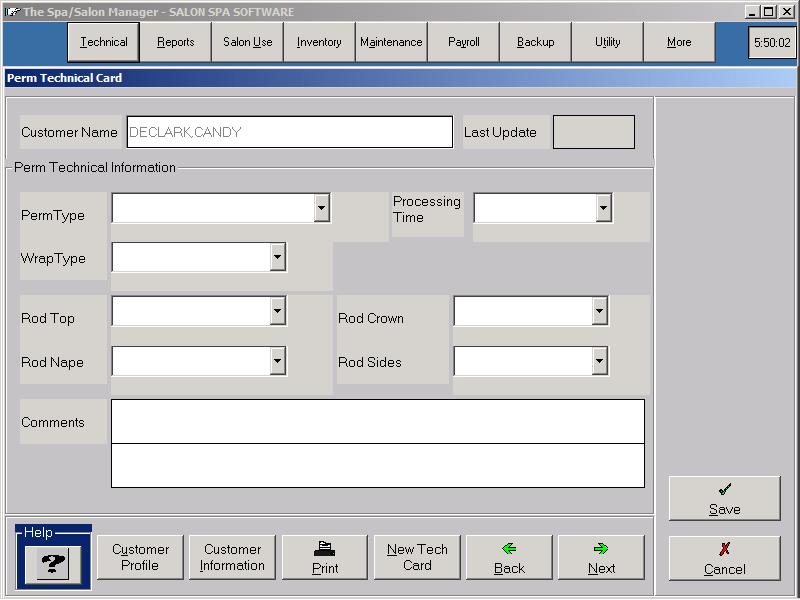Viewport: 800px width, 600px height.
Task: Go Back using the green left arrow
Action: [509, 558]
